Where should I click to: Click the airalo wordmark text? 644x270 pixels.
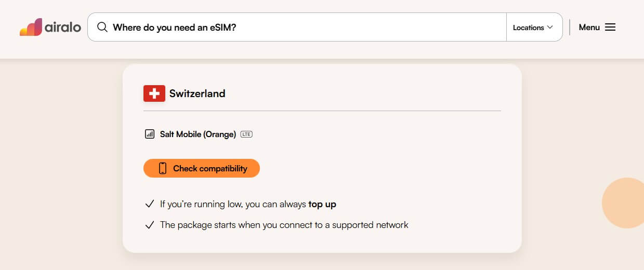pyautogui.click(x=63, y=28)
